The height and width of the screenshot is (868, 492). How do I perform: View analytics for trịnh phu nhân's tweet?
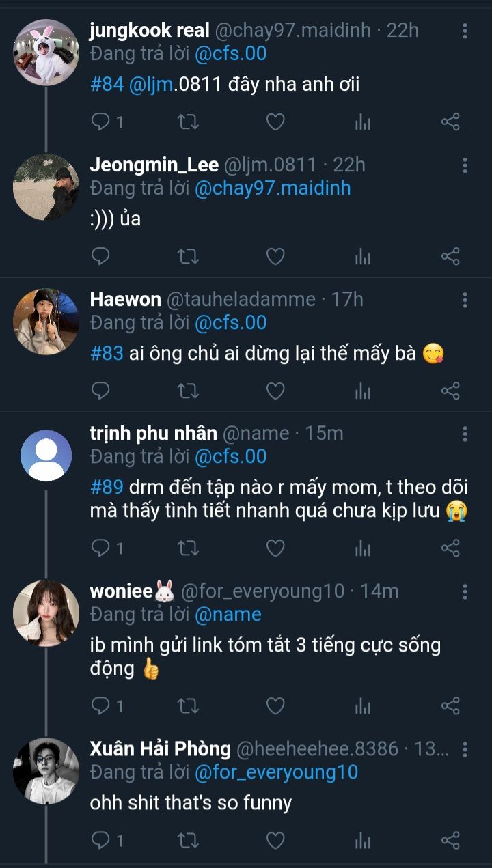point(363,548)
